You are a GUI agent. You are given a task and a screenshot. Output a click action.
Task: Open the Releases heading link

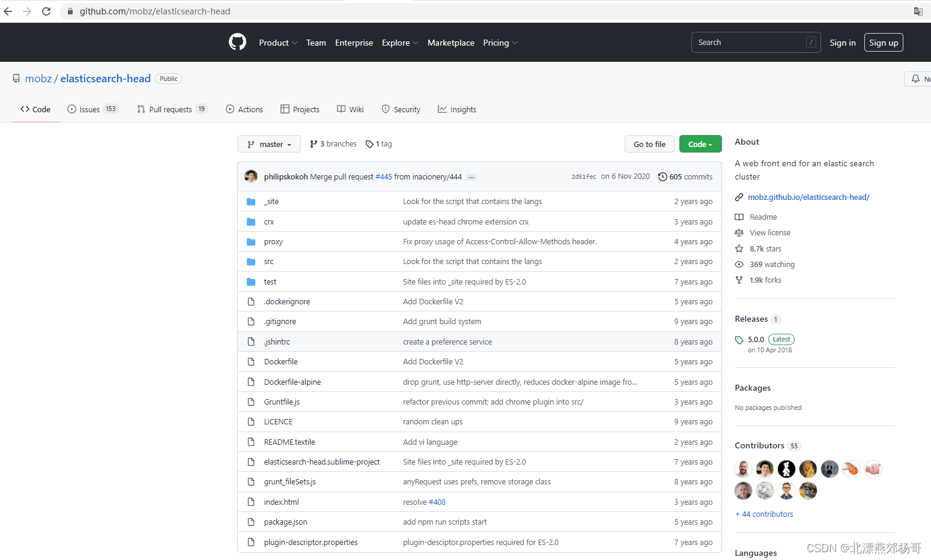751,319
